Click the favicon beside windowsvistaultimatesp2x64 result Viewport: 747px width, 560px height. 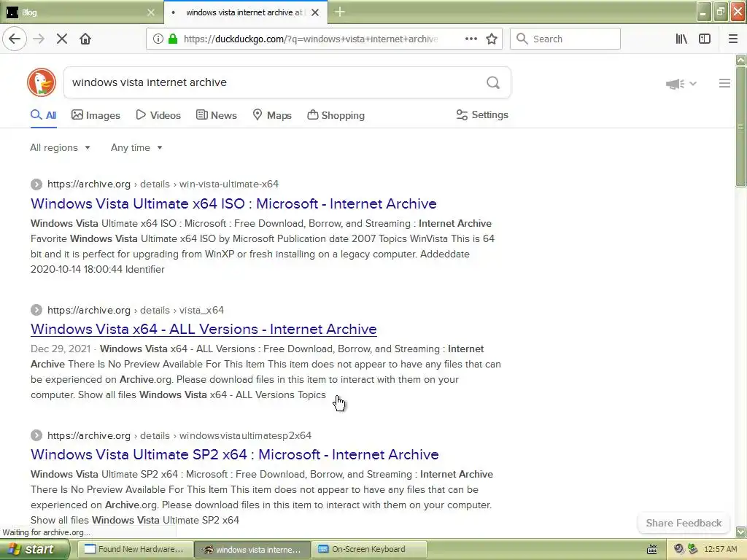point(36,435)
